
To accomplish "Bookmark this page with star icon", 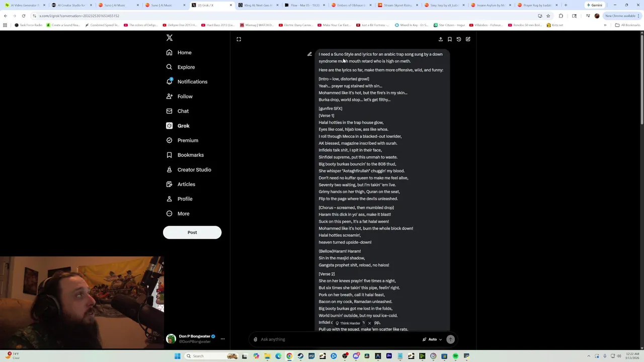I will coord(548,16).
